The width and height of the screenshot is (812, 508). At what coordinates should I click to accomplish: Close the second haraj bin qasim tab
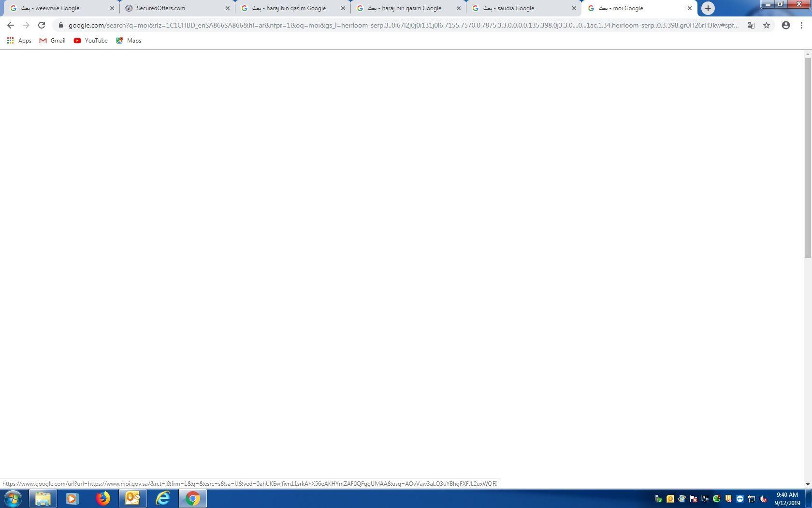pos(459,8)
